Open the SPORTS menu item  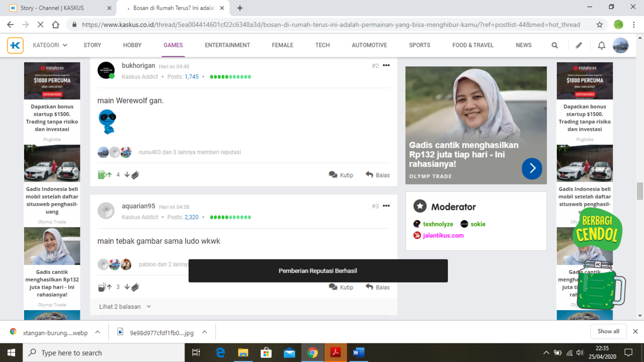pos(420,45)
